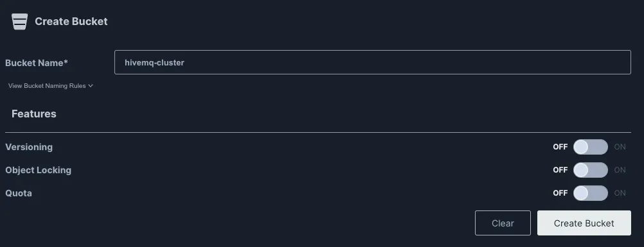This screenshot has width=644, height=247.
Task: Click the ON label for Versioning
Action: click(x=620, y=147)
